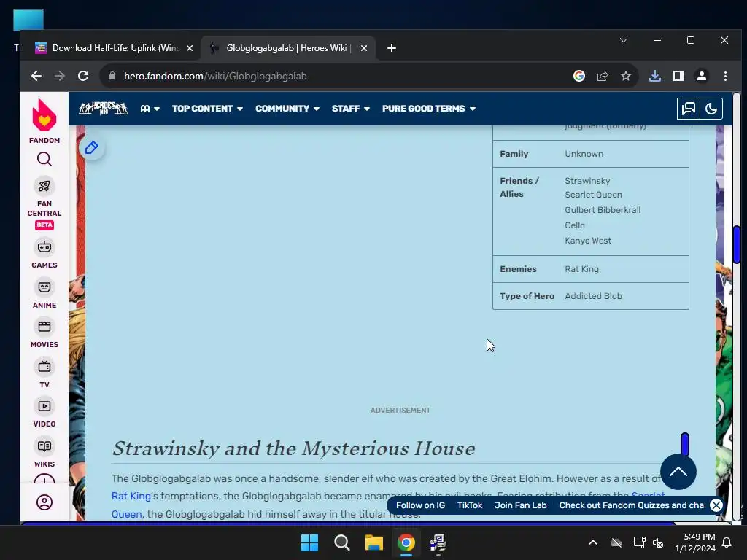Click Strawinsky and the Mysterious House heading
This screenshot has height=560, width=747.
(x=293, y=448)
